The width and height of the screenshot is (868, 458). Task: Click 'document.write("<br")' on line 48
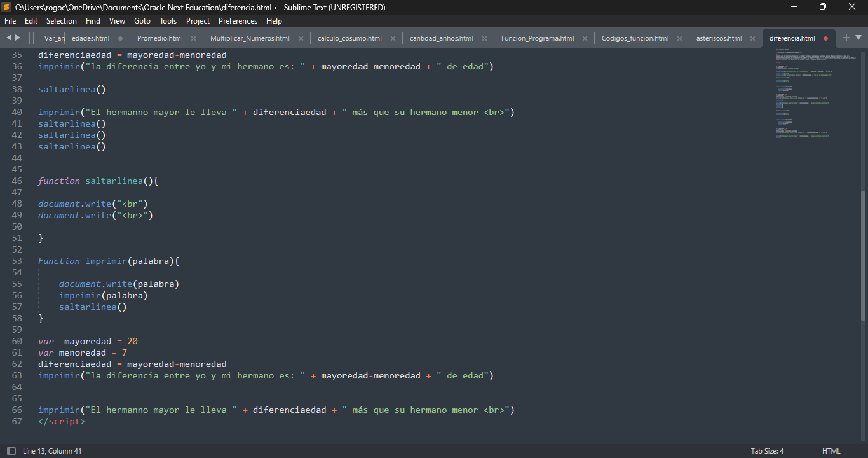click(x=93, y=204)
